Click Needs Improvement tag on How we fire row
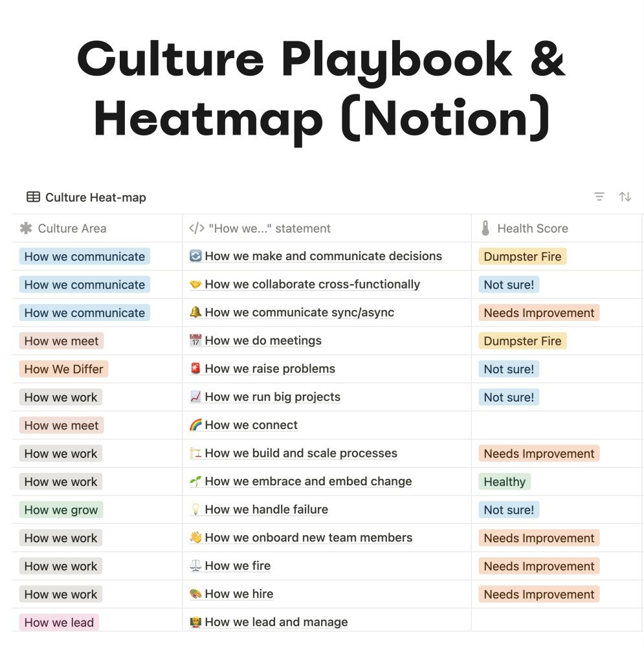 539,565
